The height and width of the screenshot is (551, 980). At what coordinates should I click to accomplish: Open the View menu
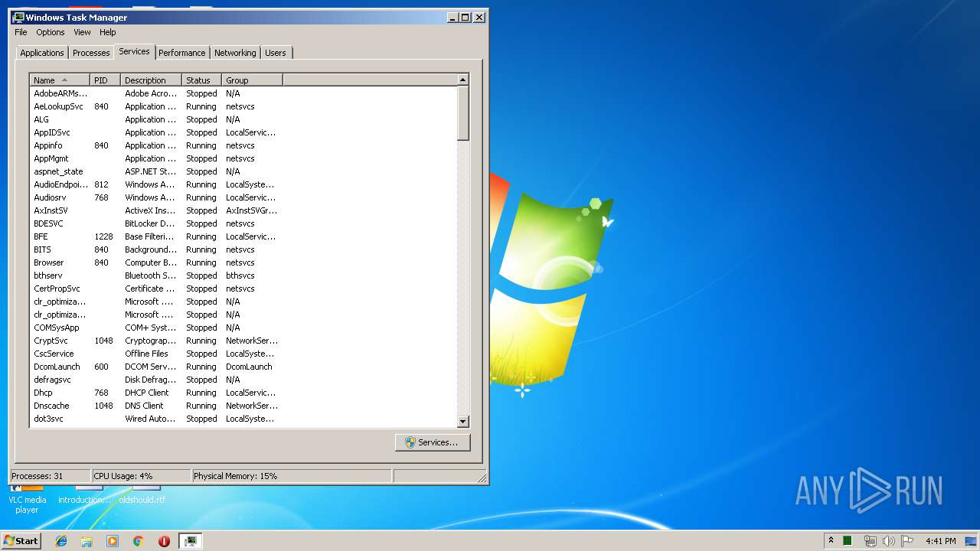pos(82,32)
